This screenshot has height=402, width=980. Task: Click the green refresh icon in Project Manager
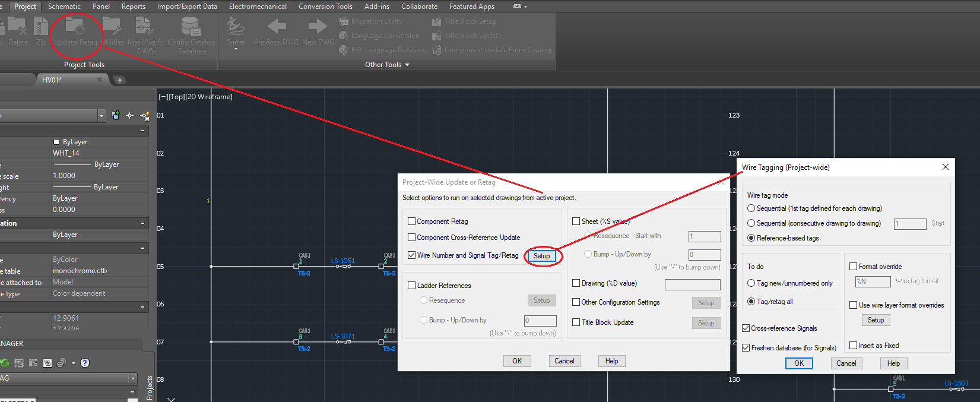tap(5, 363)
